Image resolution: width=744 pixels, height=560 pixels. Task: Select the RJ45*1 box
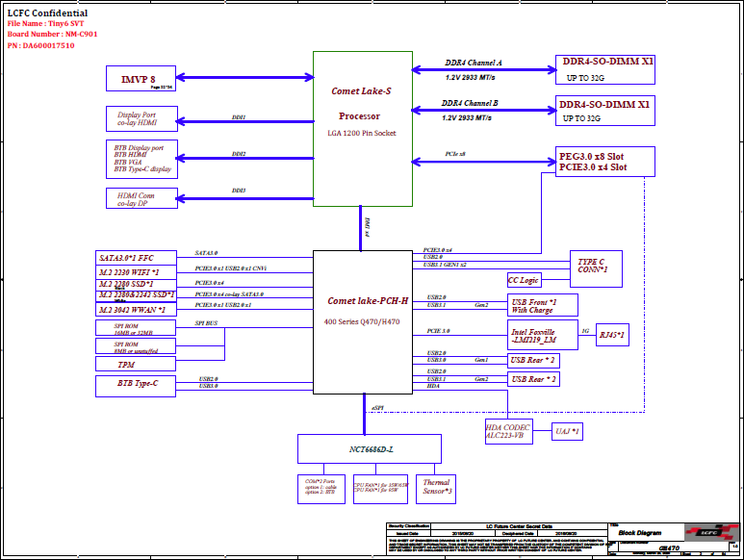point(612,335)
